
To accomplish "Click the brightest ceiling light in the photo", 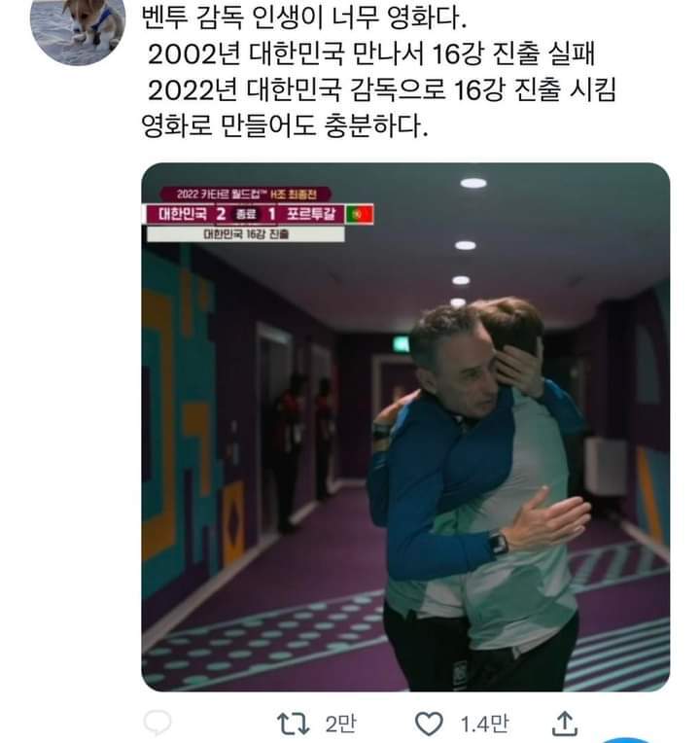I will tap(473, 183).
